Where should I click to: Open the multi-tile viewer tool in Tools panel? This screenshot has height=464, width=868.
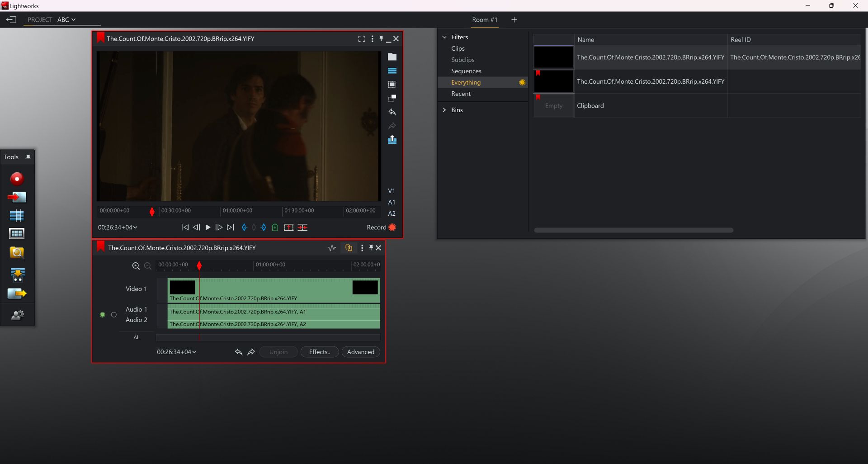17,234
